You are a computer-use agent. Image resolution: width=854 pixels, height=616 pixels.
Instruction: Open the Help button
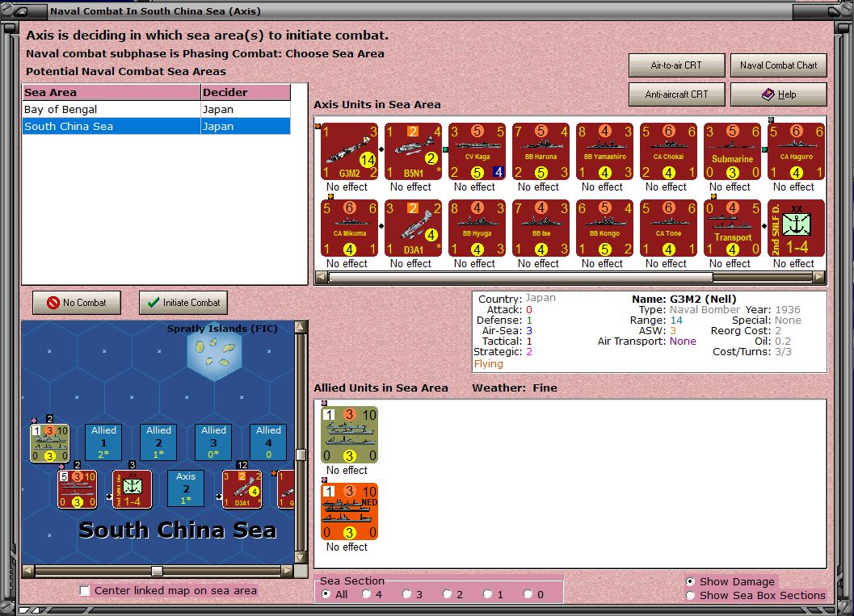coord(778,94)
